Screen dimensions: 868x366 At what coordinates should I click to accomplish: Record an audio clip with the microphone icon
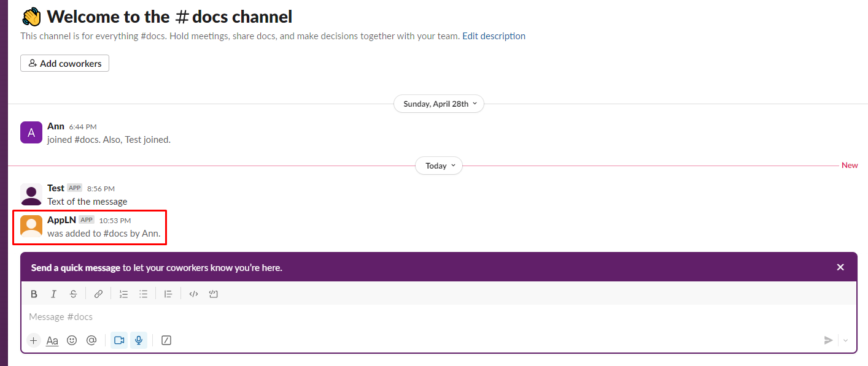click(x=139, y=340)
